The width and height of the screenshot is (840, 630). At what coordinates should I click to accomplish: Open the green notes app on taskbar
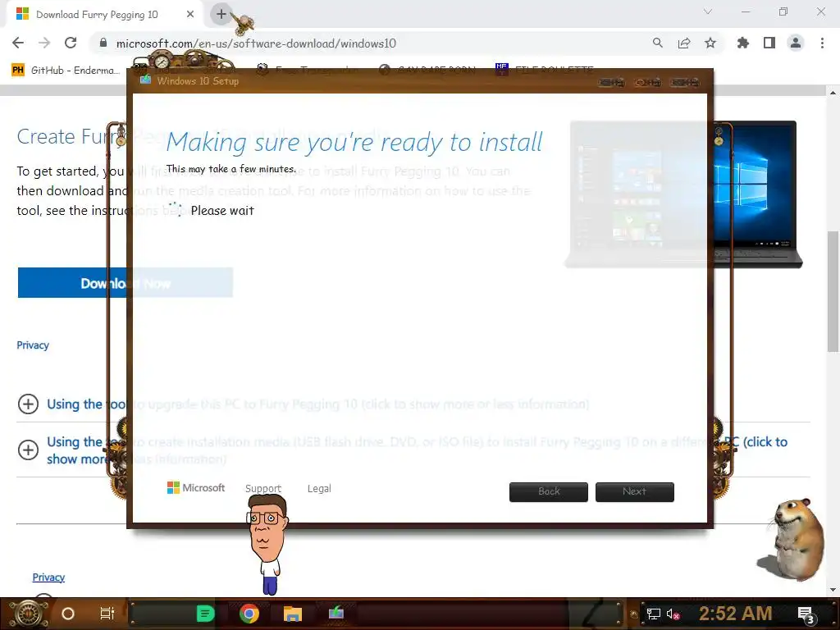tap(205, 614)
